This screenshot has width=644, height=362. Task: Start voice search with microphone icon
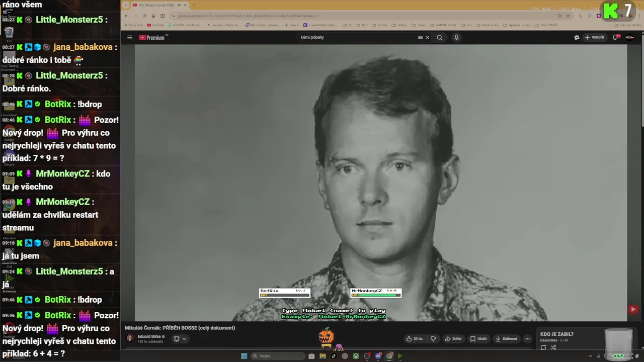pos(456,37)
